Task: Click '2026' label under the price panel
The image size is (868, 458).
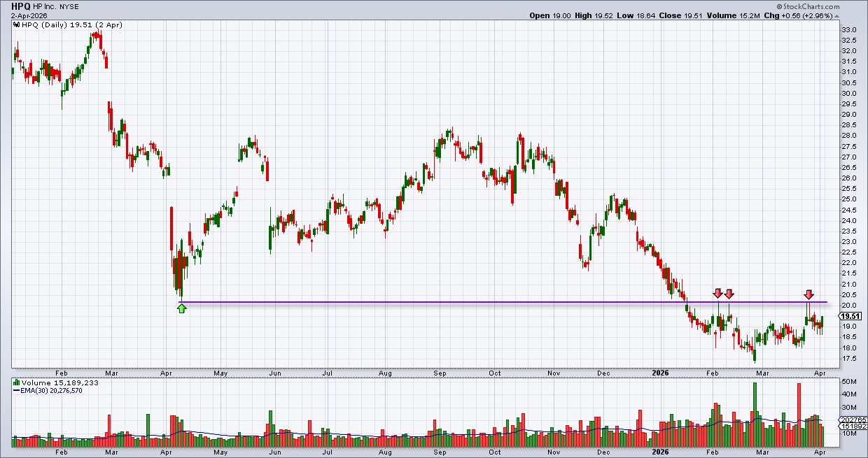Action: pos(661,373)
